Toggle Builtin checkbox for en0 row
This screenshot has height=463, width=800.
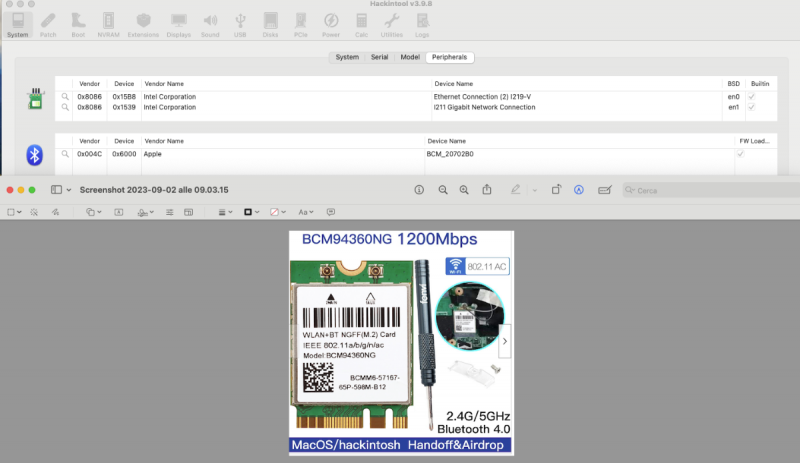(x=752, y=96)
